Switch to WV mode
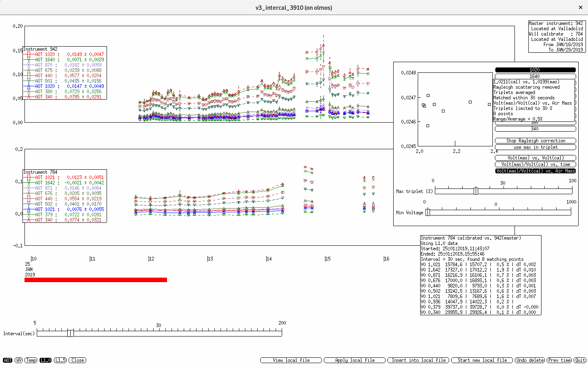This screenshot has height=368, width=588. 18,360
